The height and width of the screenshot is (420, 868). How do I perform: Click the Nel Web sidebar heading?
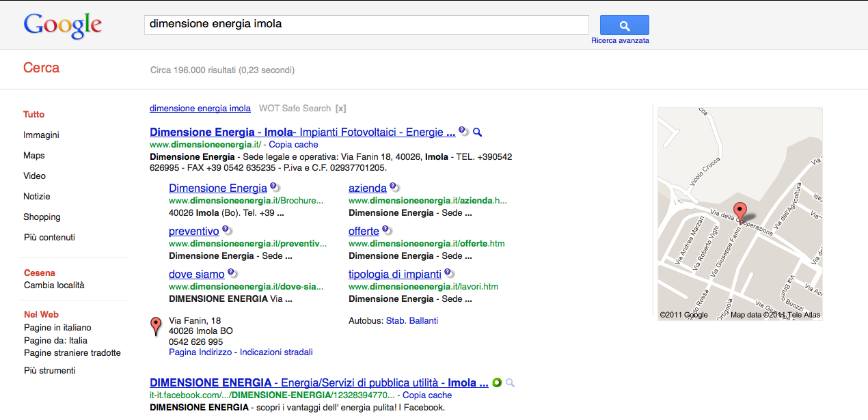41,314
